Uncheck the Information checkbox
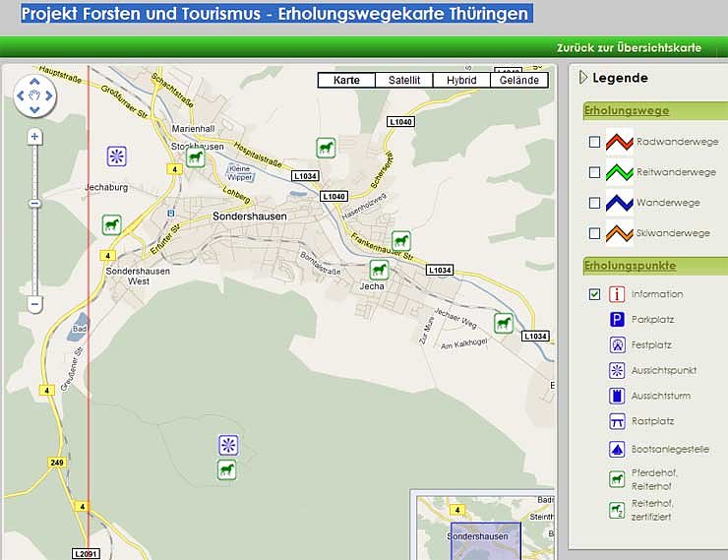Screen dimensions: 728x560 click(x=594, y=293)
